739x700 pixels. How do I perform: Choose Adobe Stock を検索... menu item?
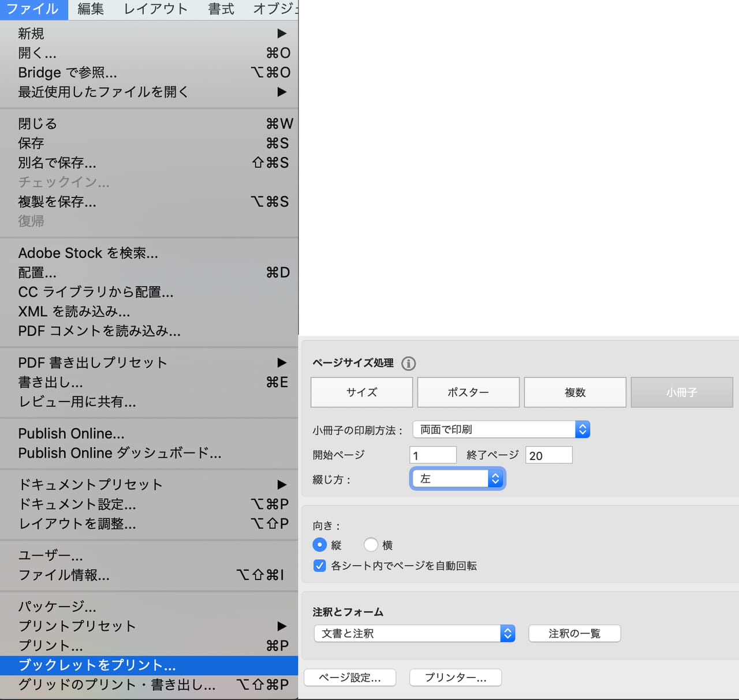tap(149, 253)
